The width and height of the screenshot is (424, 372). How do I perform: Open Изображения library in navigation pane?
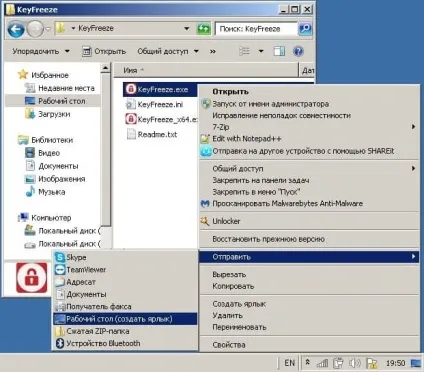[55, 179]
